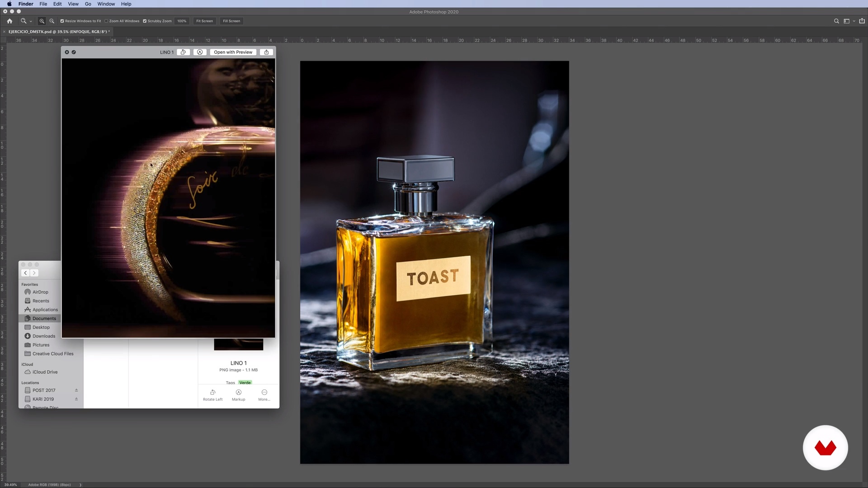The image size is (868, 488).
Task: Click the Photoshop share icon in options bar
Action: [x=862, y=21]
